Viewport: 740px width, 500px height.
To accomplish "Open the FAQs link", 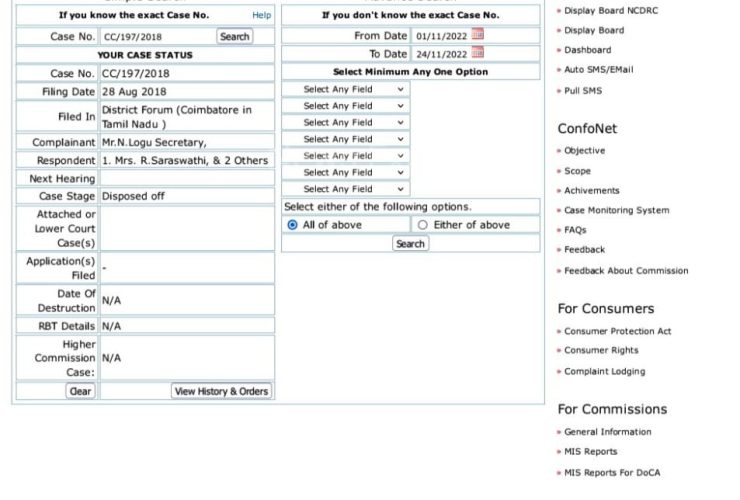I will pos(575,230).
